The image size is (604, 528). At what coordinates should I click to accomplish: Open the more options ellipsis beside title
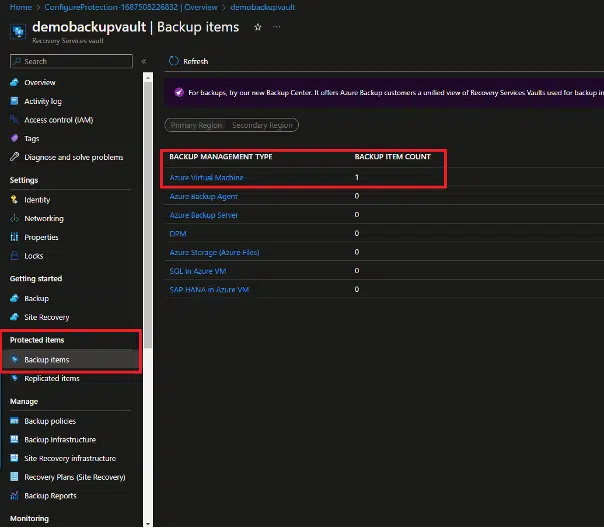pyautogui.click(x=277, y=27)
